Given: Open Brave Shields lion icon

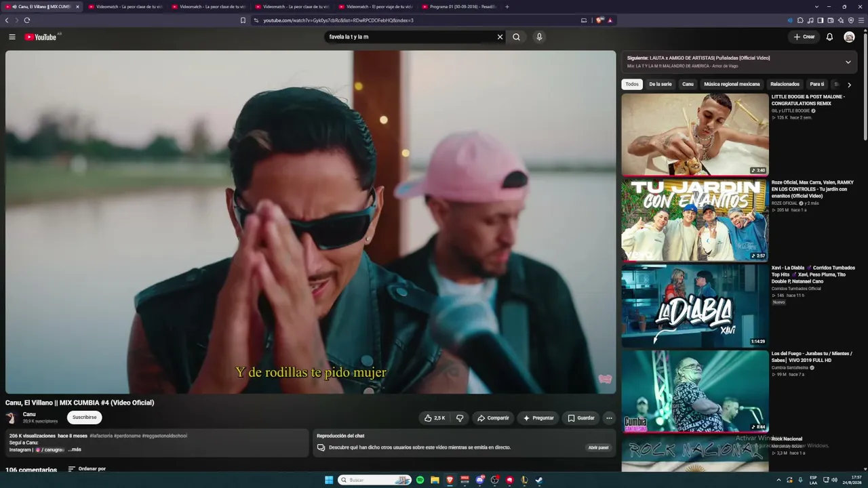Looking at the screenshot, I should [600, 20].
